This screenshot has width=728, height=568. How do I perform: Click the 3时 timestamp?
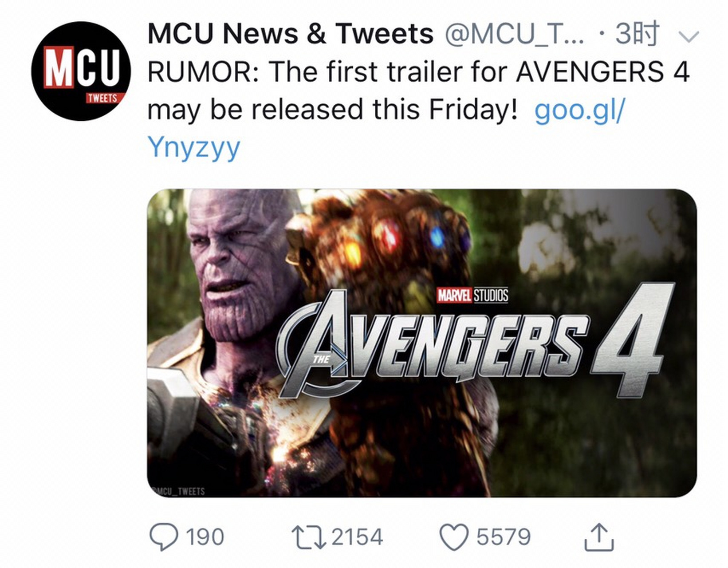tap(636, 34)
